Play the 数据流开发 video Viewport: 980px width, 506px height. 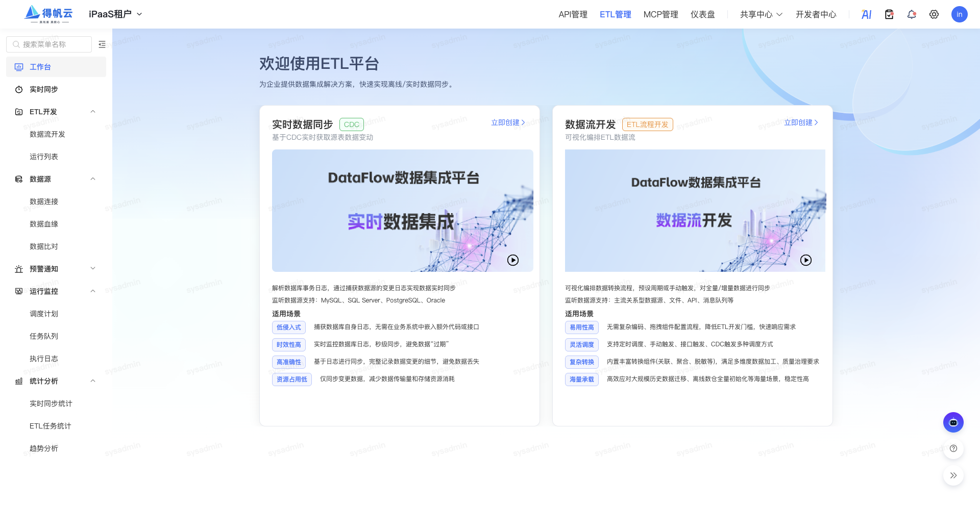[806, 260]
